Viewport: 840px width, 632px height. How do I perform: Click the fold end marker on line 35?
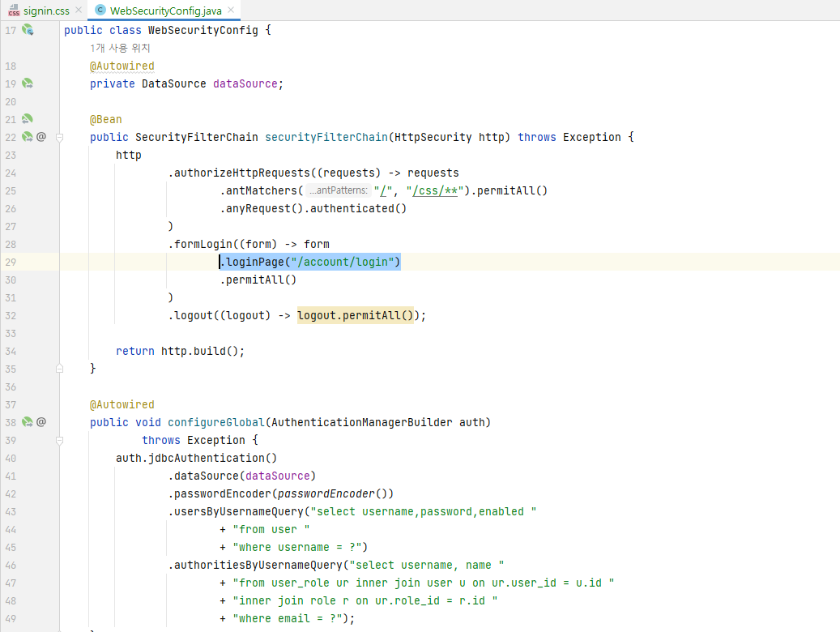pyautogui.click(x=59, y=369)
